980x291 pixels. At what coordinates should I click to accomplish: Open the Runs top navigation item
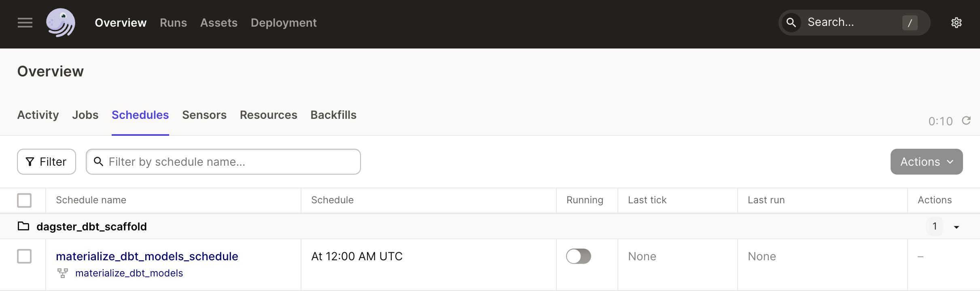click(173, 23)
